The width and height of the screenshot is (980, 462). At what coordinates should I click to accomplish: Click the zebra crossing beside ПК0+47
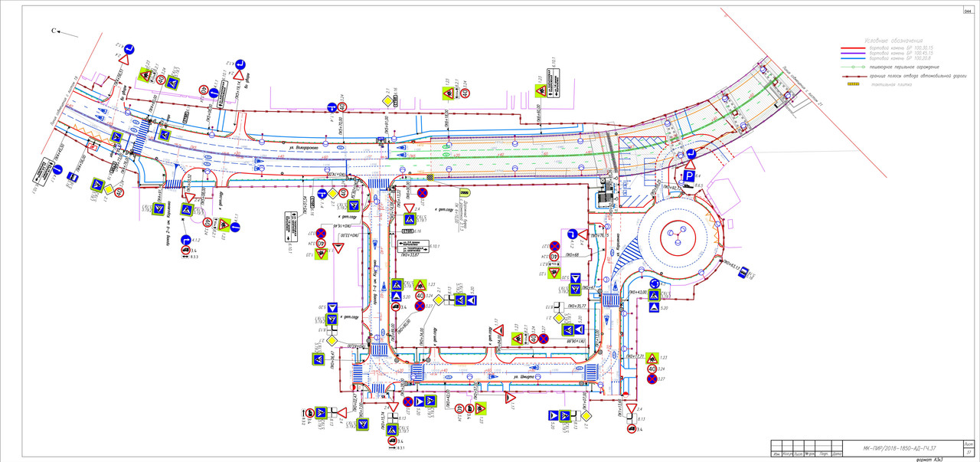(610, 300)
